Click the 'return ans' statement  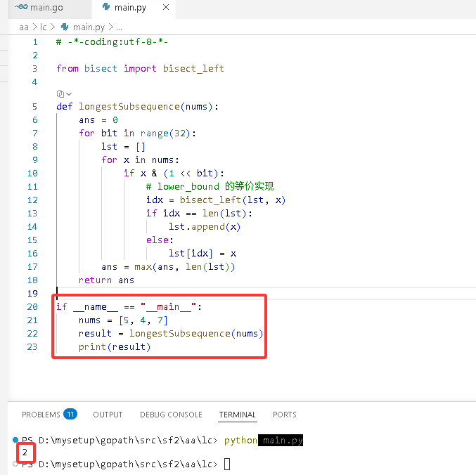tap(106, 280)
